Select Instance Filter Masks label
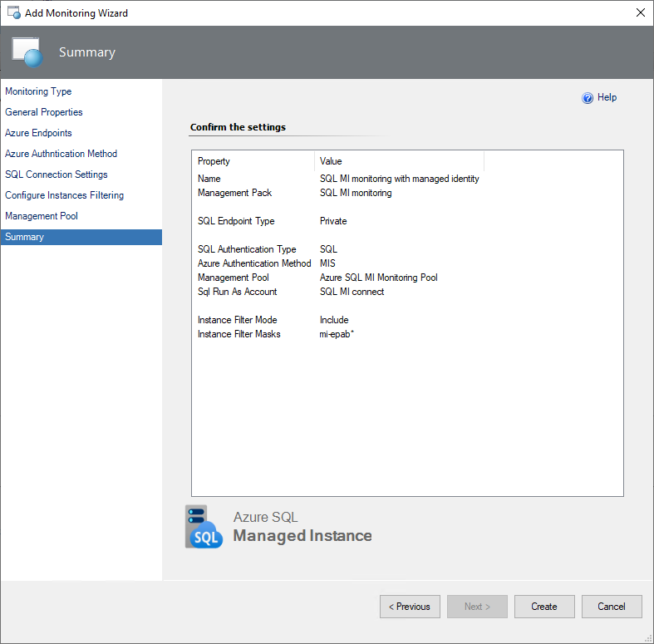 (x=239, y=334)
